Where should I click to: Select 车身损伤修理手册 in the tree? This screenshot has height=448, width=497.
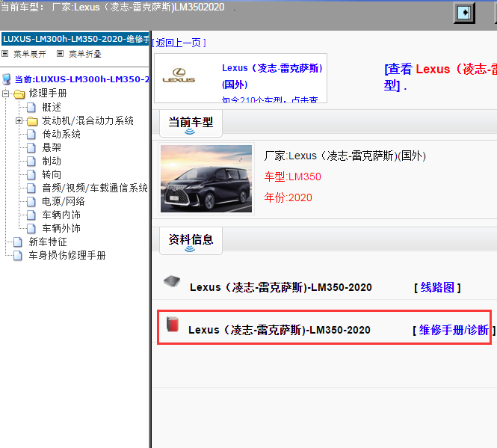(x=67, y=255)
